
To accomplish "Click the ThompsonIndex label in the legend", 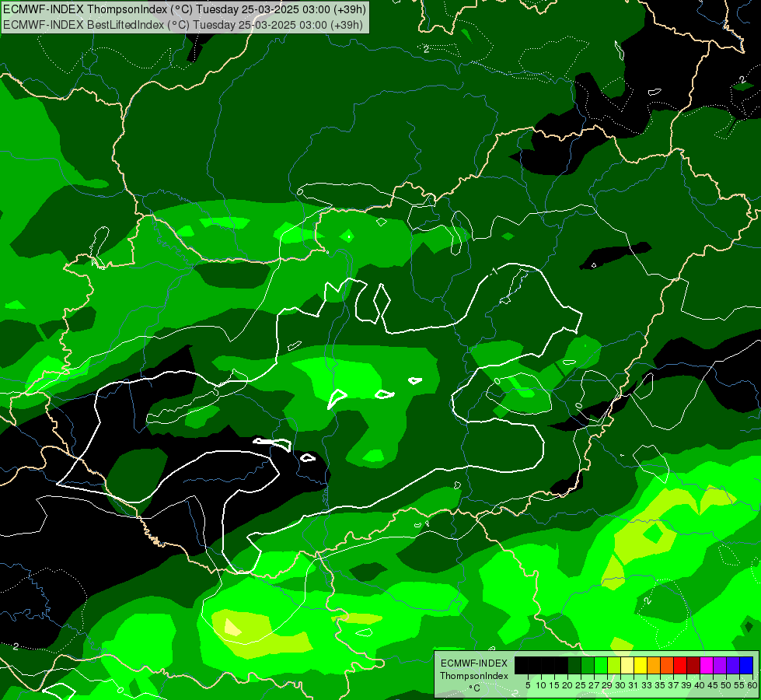I will click(474, 676).
